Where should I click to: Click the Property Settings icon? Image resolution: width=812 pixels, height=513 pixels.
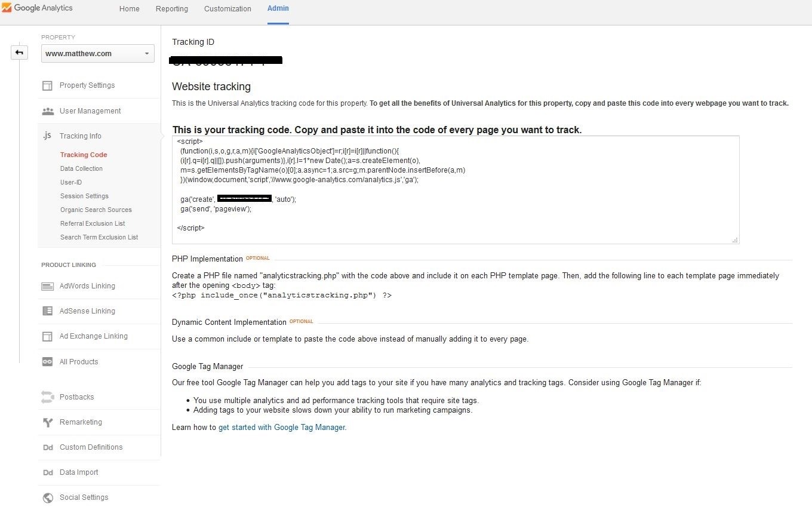(47, 85)
